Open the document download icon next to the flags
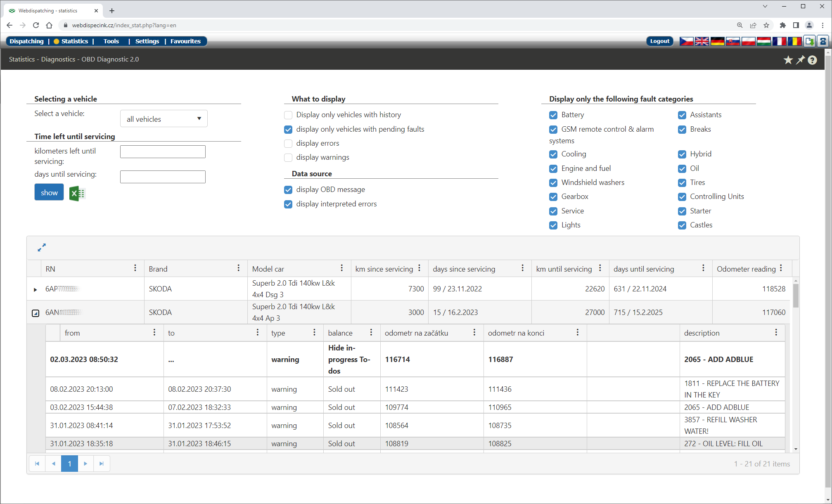Viewport: 832px width, 504px height. coord(809,41)
